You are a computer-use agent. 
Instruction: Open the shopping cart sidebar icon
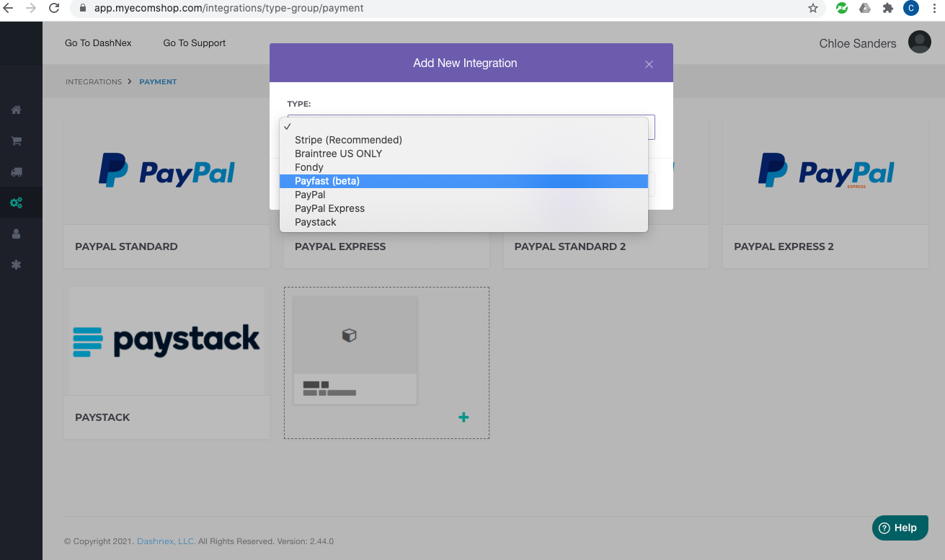(x=16, y=141)
